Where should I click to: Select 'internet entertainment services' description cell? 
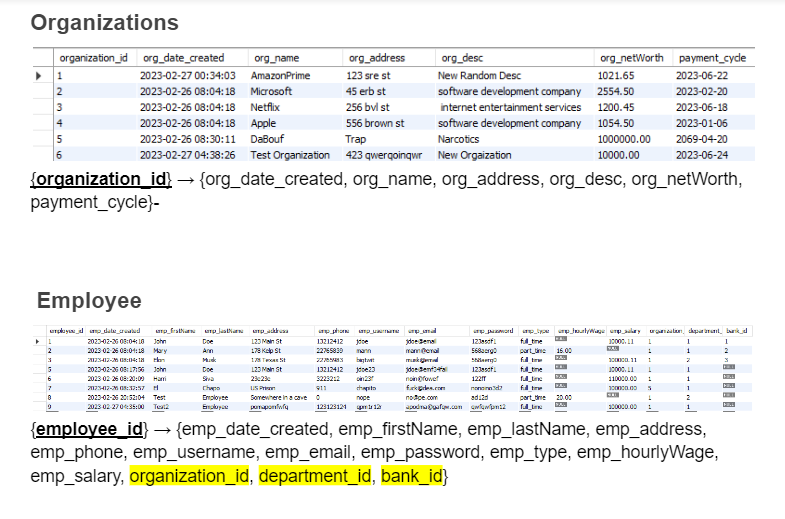511,108
